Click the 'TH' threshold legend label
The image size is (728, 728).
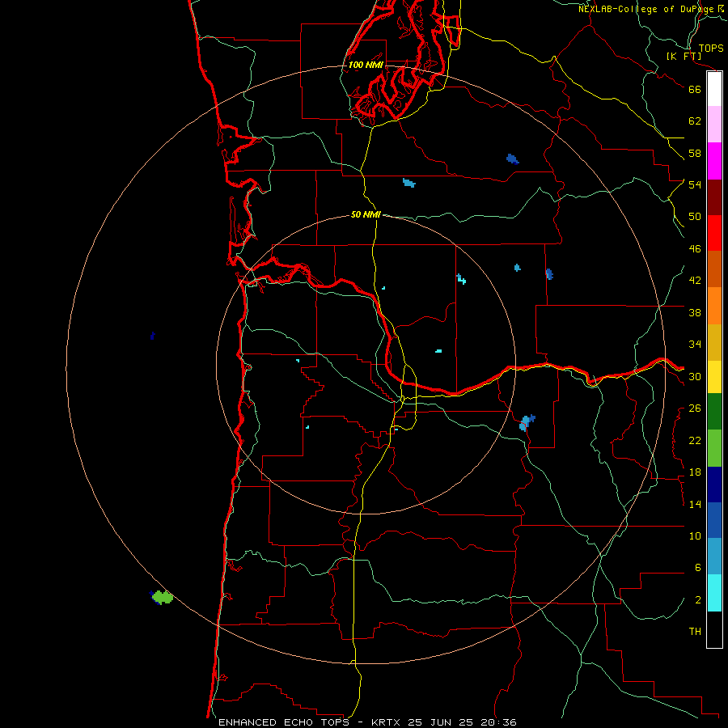(695, 632)
